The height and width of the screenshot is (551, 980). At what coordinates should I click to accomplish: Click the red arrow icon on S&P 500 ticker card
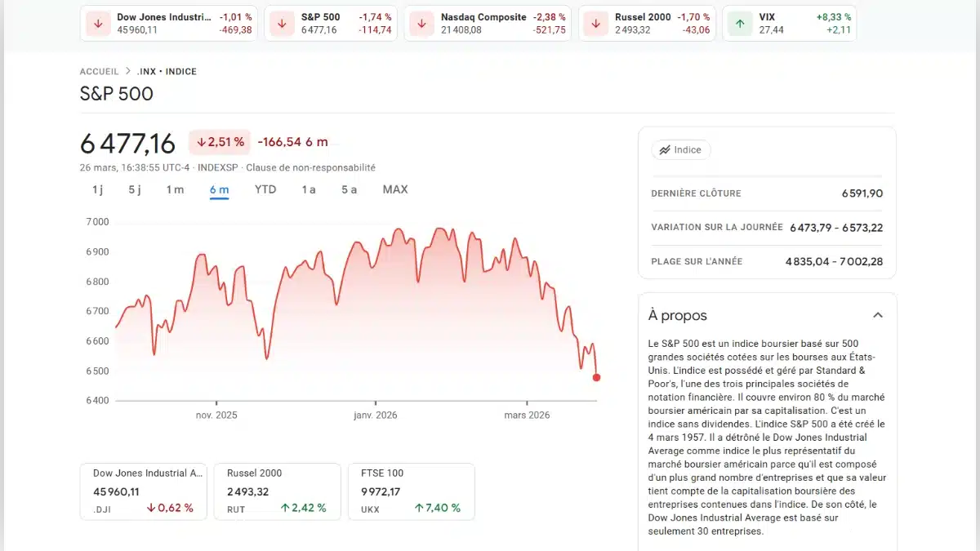click(x=281, y=23)
